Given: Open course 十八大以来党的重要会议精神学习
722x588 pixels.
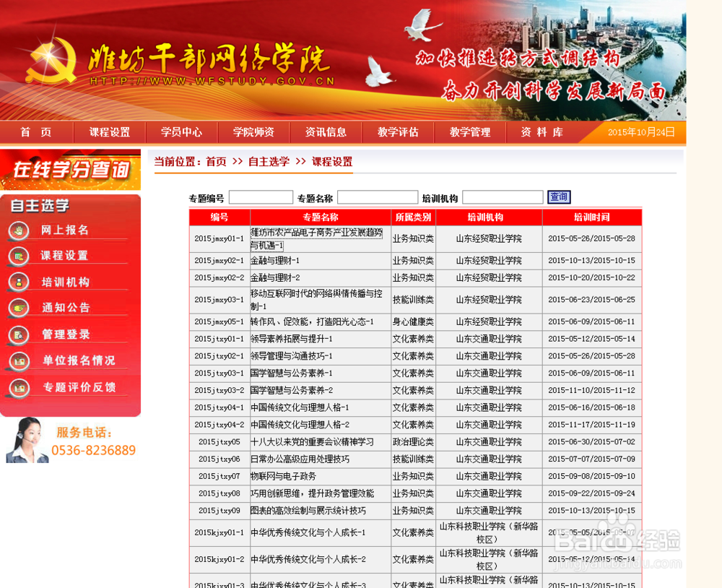Looking at the screenshot, I should pos(312,442).
